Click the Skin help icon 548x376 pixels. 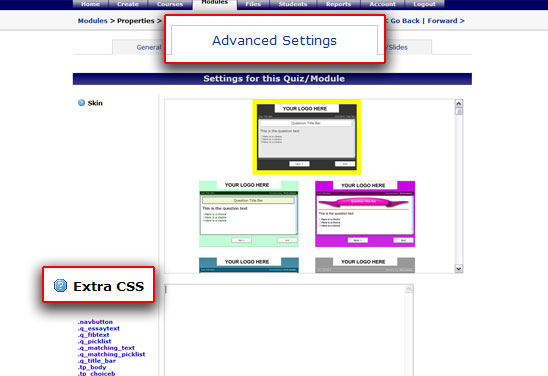pyautogui.click(x=81, y=103)
